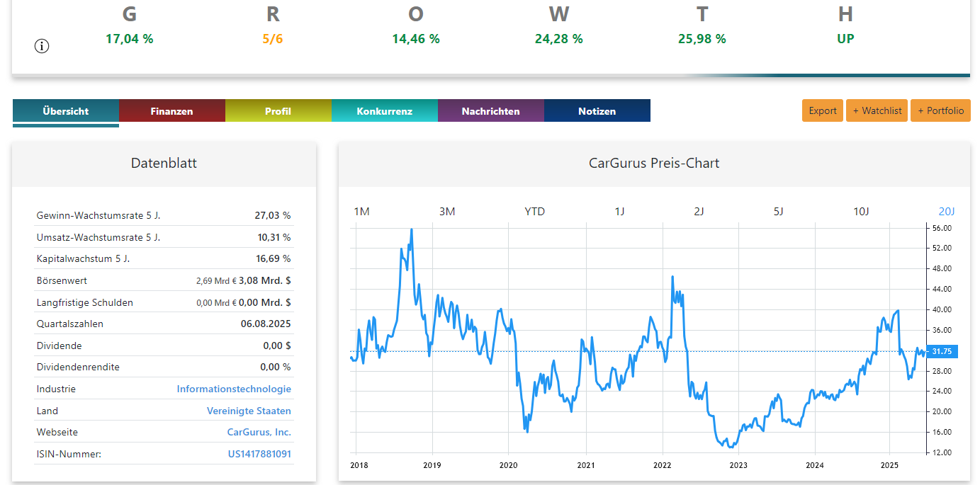The image size is (980, 485).
Task: Select the Dividende value 0,00 $
Action: click(276, 346)
